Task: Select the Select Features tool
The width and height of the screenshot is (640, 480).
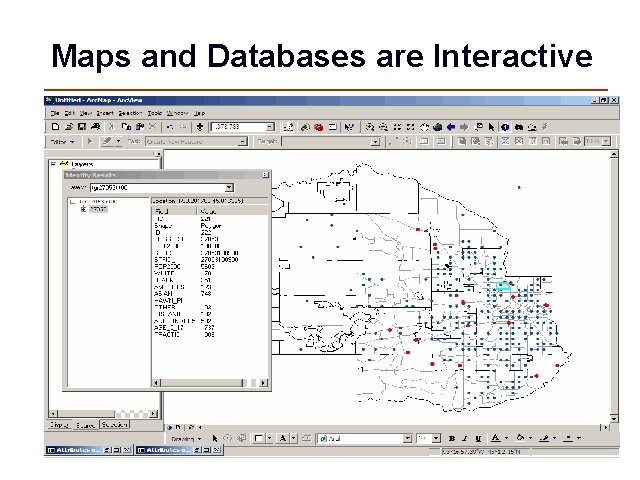Action: (478, 127)
